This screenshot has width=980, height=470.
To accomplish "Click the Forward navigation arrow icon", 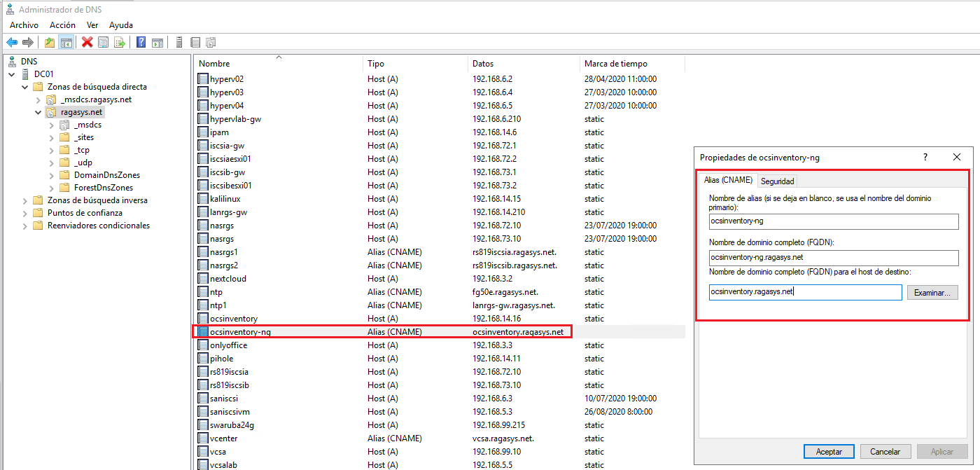I will click(x=27, y=42).
